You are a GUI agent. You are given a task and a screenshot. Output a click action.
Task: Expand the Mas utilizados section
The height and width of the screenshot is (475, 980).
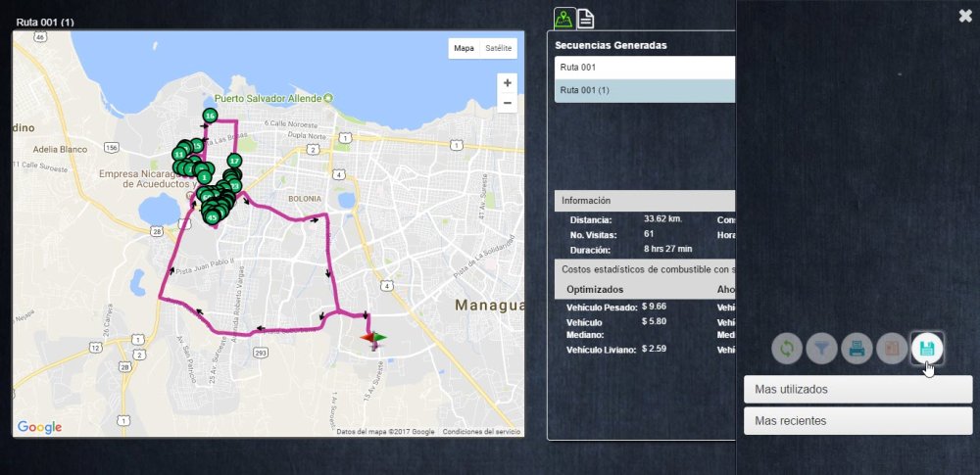(857, 390)
